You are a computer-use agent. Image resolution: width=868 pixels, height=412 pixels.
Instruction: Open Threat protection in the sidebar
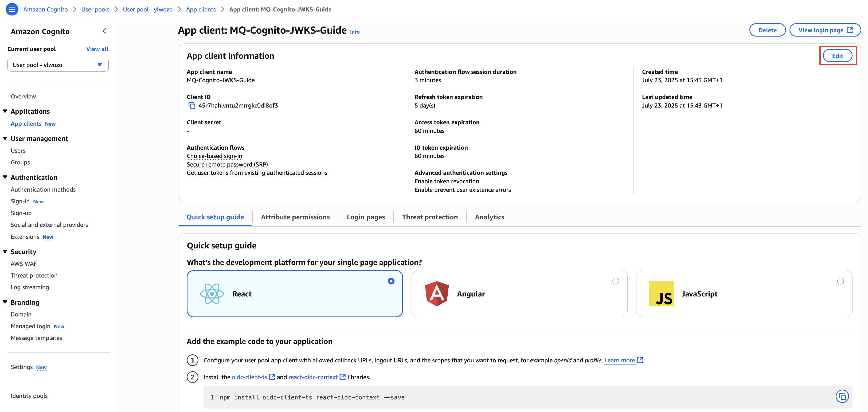click(34, 275)
